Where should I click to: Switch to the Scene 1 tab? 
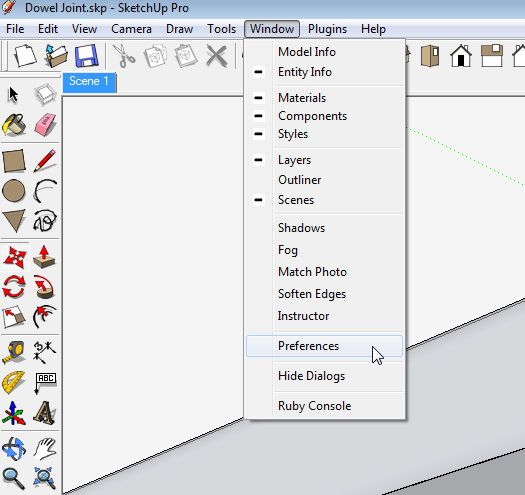coord(89,81)
